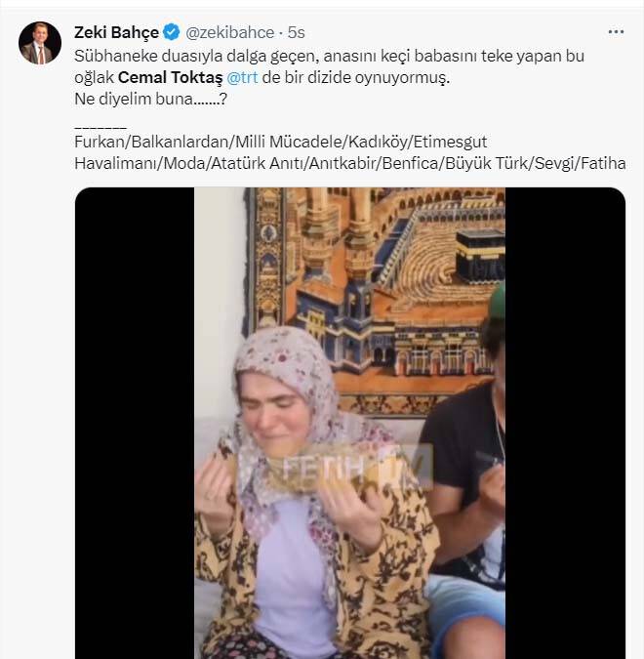Open the tweet's three-dot More menu
This screenshot has height=659, width=644.
tap(616, 32)
